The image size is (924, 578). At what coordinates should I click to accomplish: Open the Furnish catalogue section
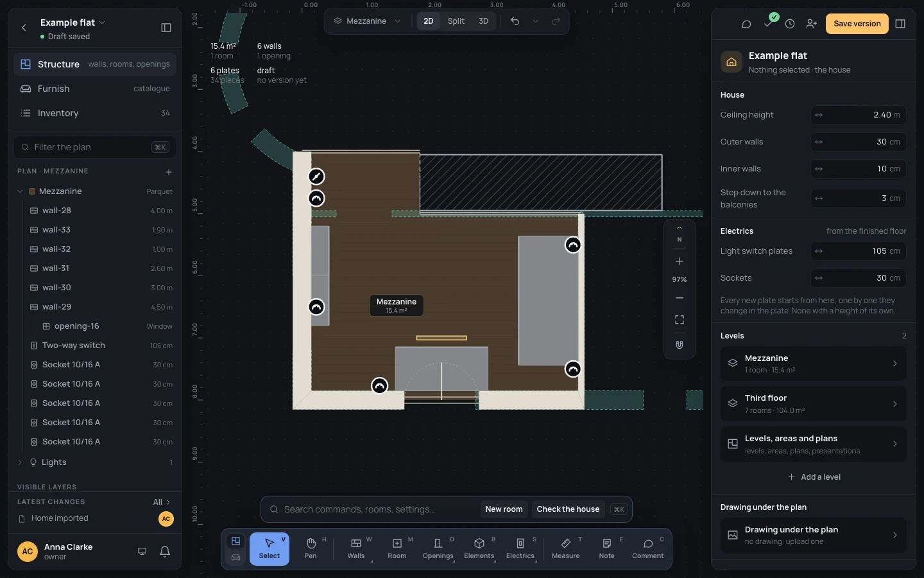coord(95,89)
